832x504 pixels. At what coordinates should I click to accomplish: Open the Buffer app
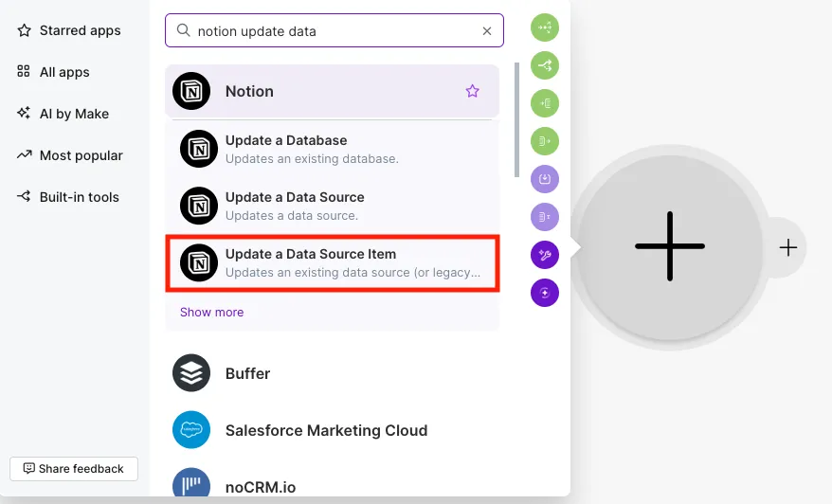pos(333,373)
